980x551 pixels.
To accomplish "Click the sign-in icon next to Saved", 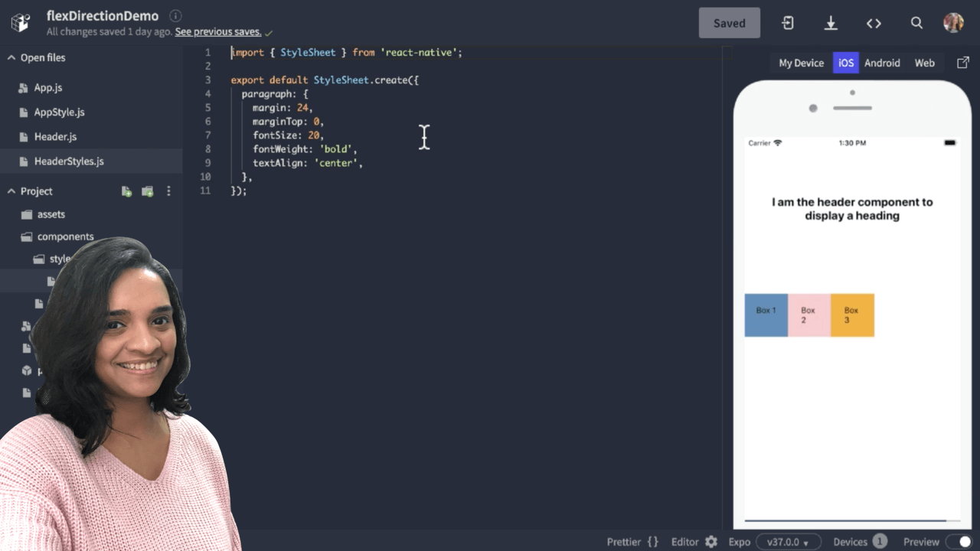I will (788, 23).
